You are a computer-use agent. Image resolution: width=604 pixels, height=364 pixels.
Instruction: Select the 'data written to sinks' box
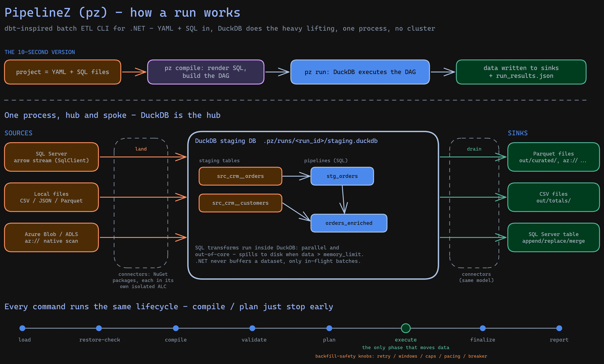point(521,72)
